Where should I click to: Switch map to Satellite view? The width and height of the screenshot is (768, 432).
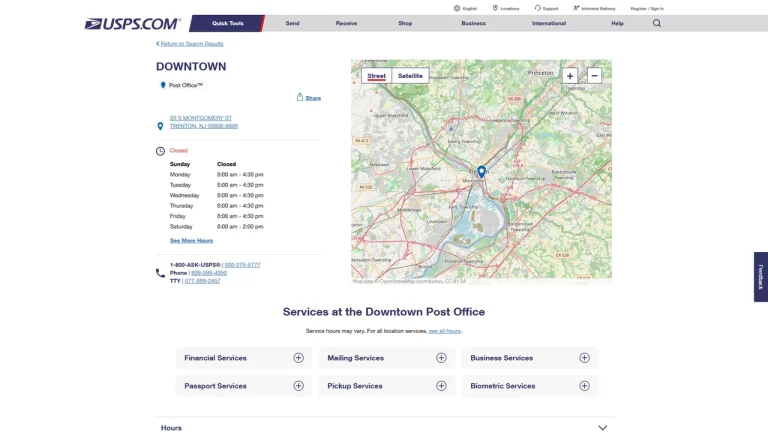pyautogui.click(x=410, y=76)
